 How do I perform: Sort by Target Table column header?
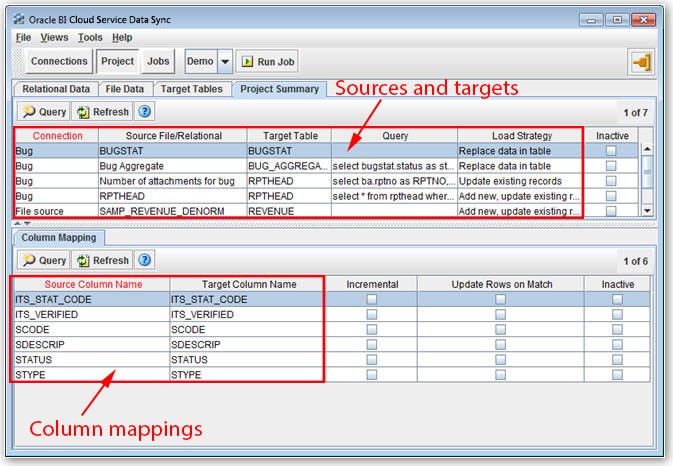(x=290, y=136)
